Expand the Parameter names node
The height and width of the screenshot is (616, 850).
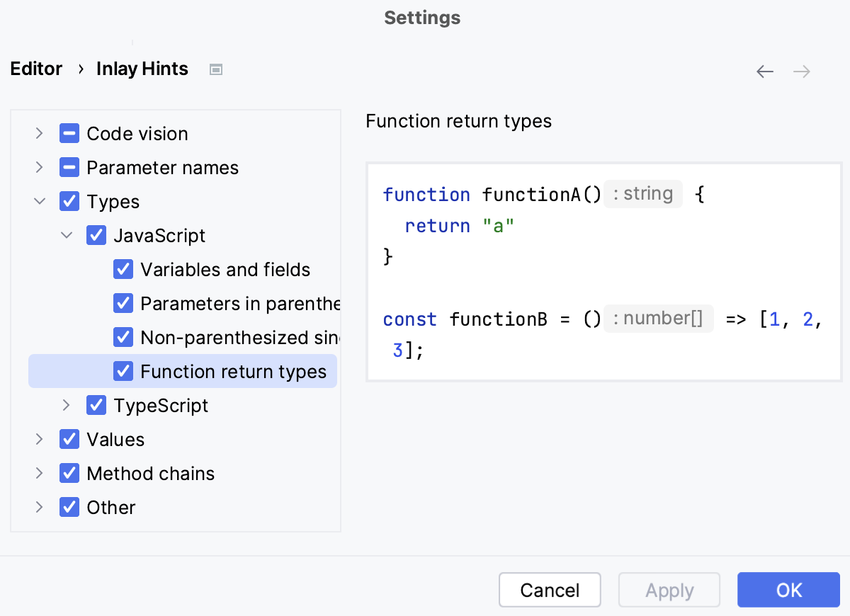[40, 167]
